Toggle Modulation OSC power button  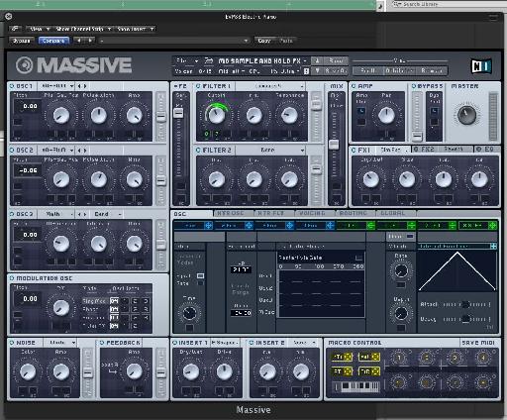pyautogui.click(x=12, y=278)
